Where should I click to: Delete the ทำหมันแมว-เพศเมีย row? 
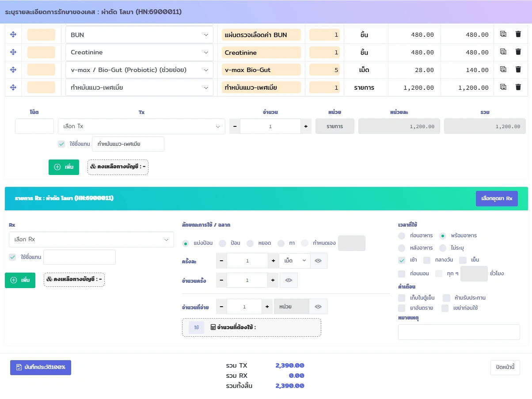518,87
